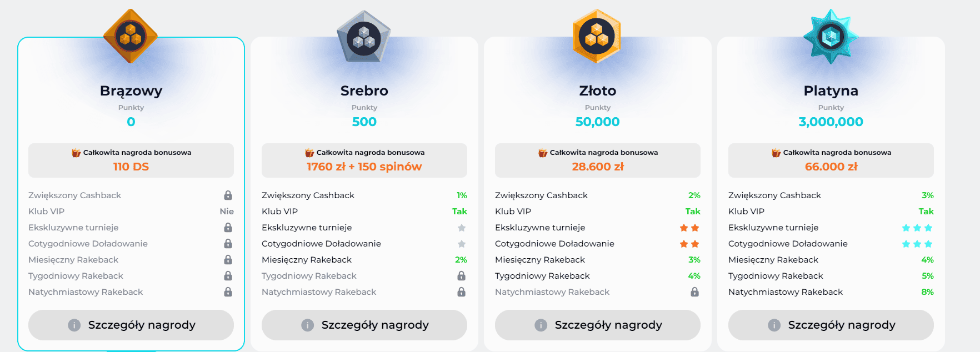Click the Srebro silver badge icon
Viewport: 980px width, 352px height.
[364, 37]
